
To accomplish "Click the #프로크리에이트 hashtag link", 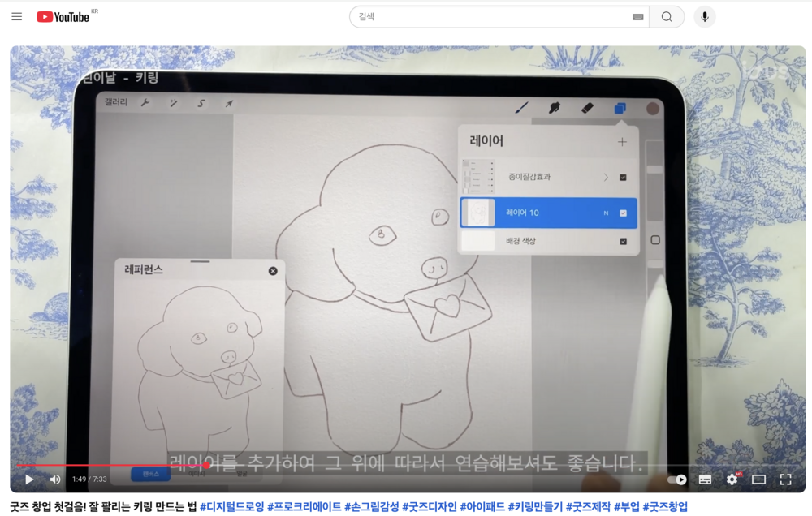I will click(304, 507).
